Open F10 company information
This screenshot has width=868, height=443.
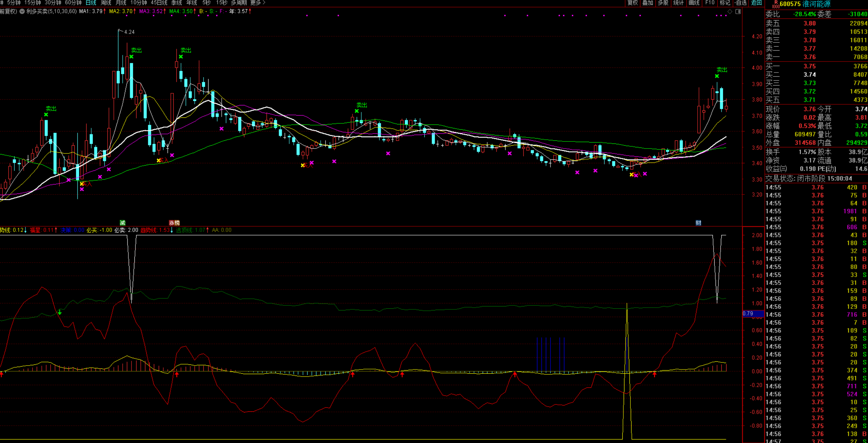click(710, 3)
